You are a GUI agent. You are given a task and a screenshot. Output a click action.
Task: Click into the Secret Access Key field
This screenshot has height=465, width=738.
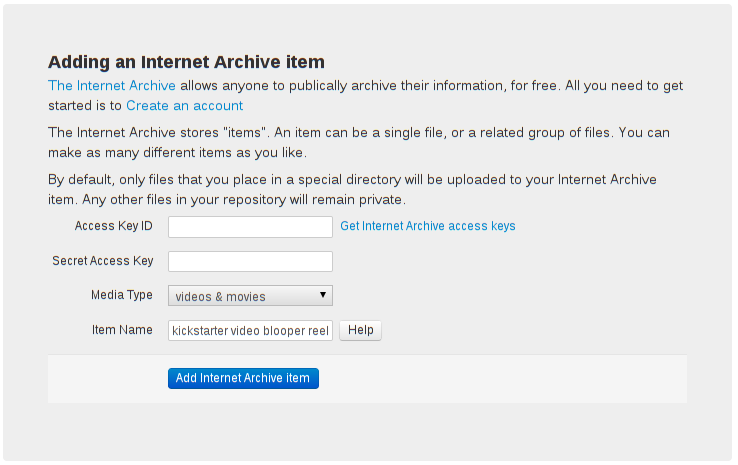250,261
